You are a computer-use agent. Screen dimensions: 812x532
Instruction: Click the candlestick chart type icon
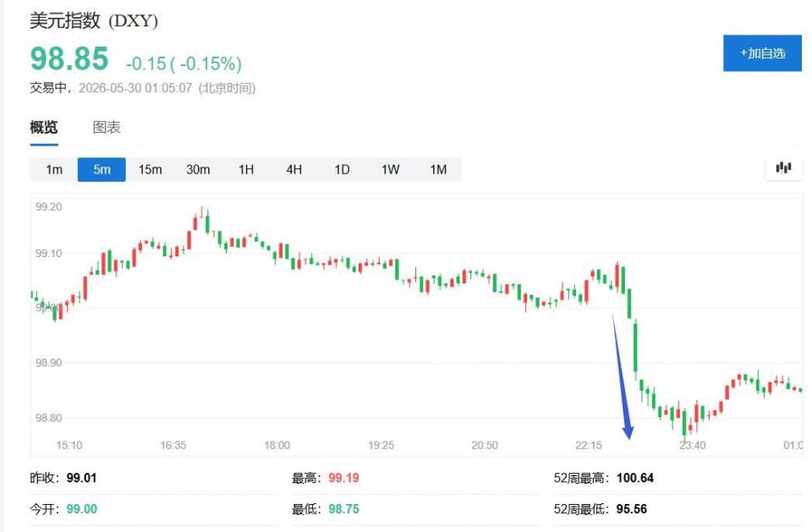[x=783, y=168]
